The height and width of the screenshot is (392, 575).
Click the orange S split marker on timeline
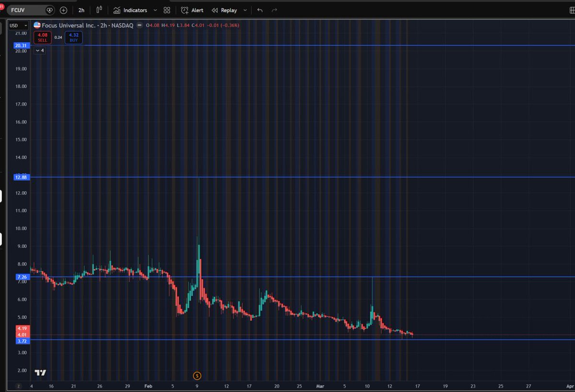point(197,376)
